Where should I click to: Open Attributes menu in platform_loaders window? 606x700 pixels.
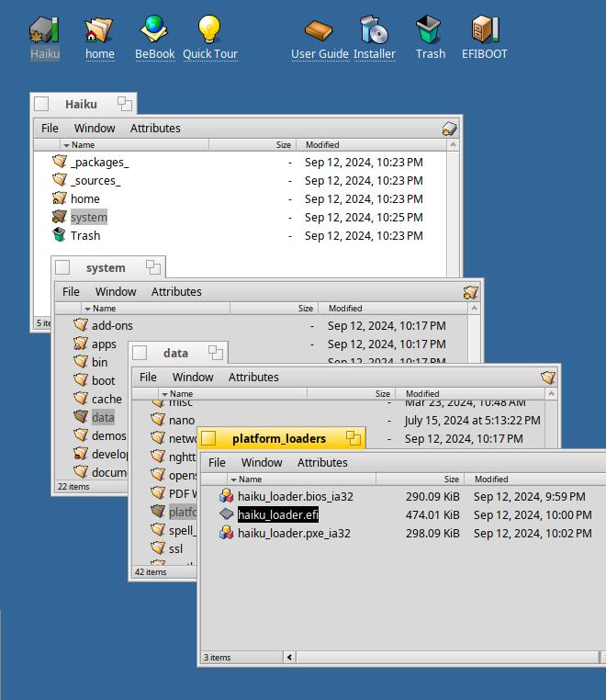pyautogui.click(x=322, y=462)
